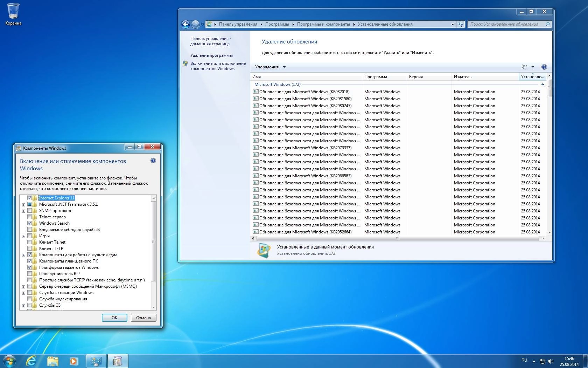Click Отмена in Windows Features dialog
Image resolution: width=588 pixels, height=368 pixels.
(x=143, y=318)
